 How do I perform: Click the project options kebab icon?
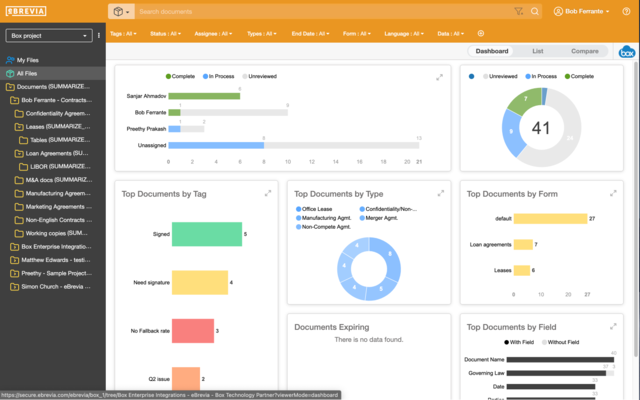click(x=99, y=36)
